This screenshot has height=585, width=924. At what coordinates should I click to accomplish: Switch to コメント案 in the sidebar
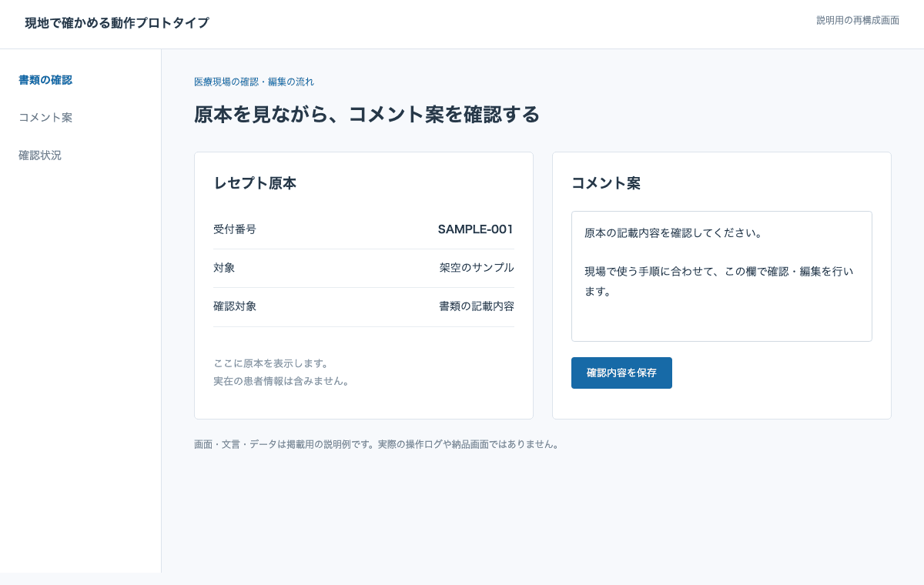[x=45, y=118]
